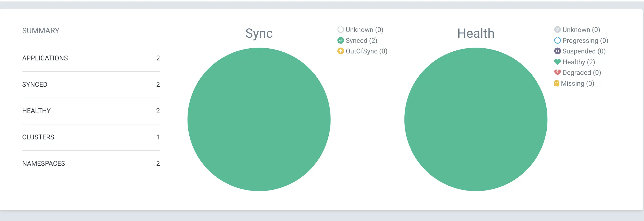Select the Sync "Unknown (0)" legend label
This screenshot has width=644, height=221.
pos(365,30)
